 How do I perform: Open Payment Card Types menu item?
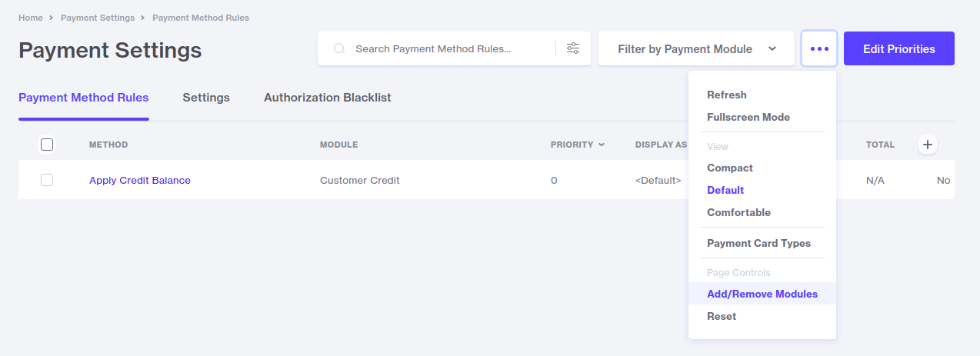(758, 243)
